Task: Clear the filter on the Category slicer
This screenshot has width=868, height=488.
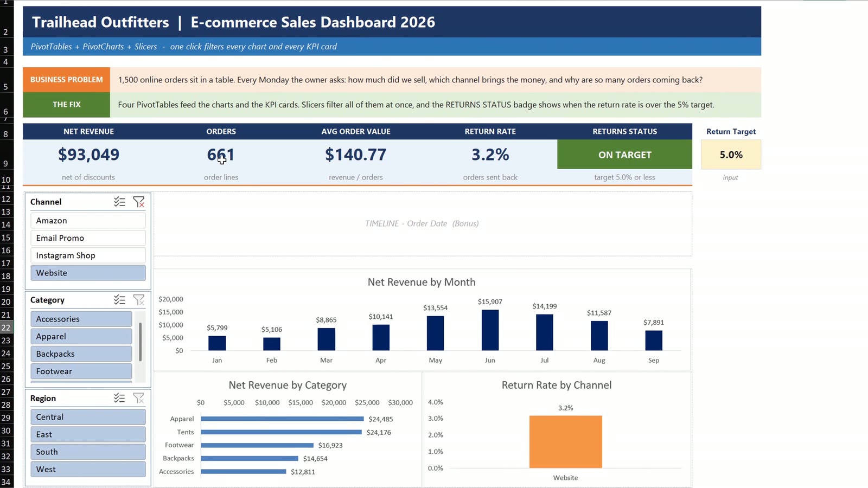Action: coord(139,300)
